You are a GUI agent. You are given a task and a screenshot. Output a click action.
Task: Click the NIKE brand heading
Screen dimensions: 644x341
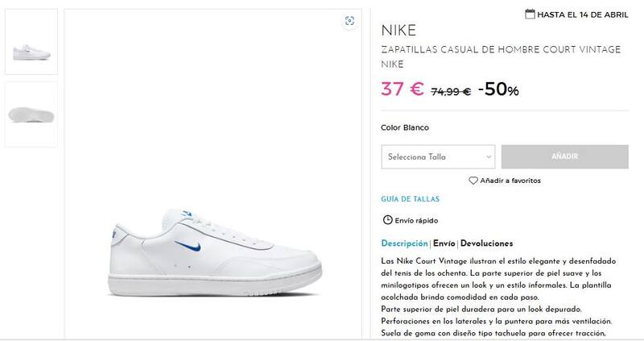point(398,32)
